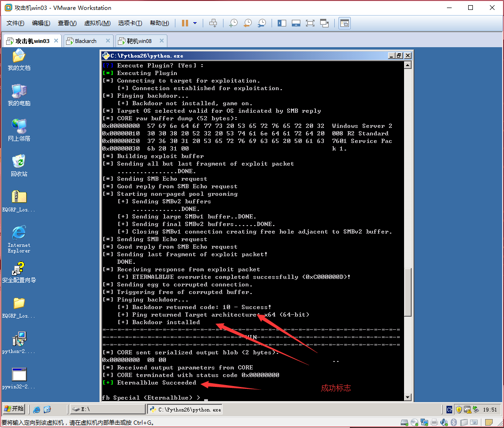
Task: Click the 'Eternalblue Succeeded' console line
Action: coord(149,383)
